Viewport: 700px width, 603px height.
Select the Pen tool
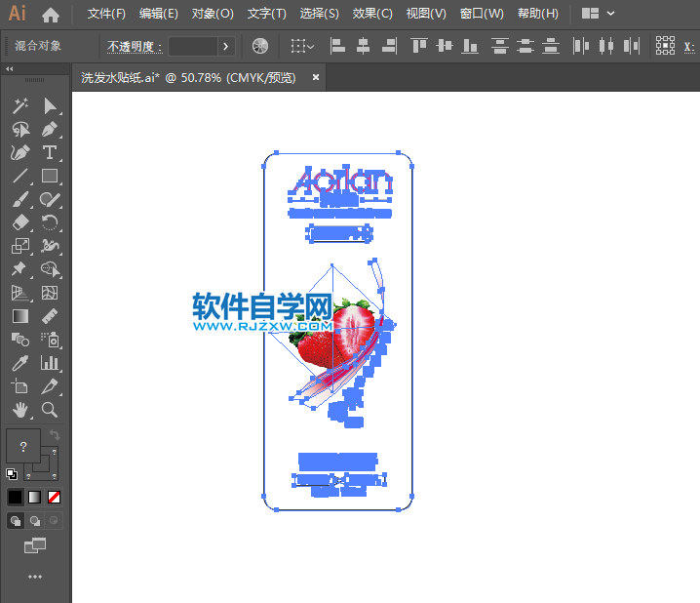(50, 130)
